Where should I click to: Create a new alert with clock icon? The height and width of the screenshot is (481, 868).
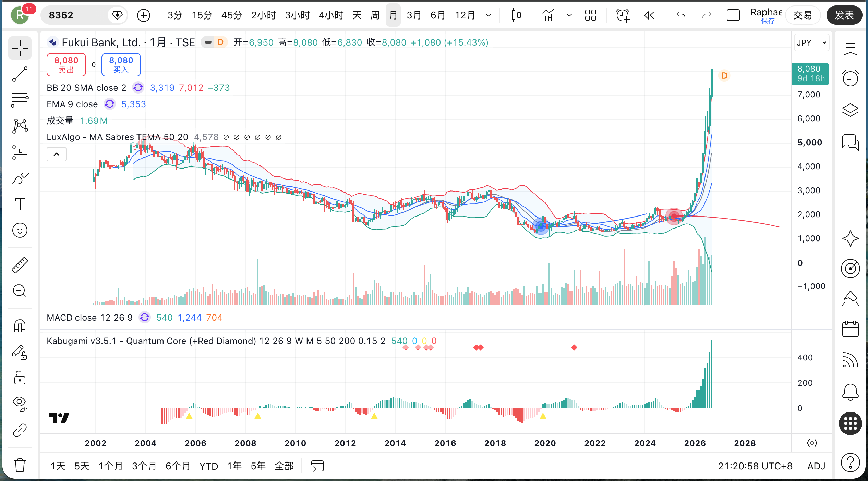pos(623,15)
